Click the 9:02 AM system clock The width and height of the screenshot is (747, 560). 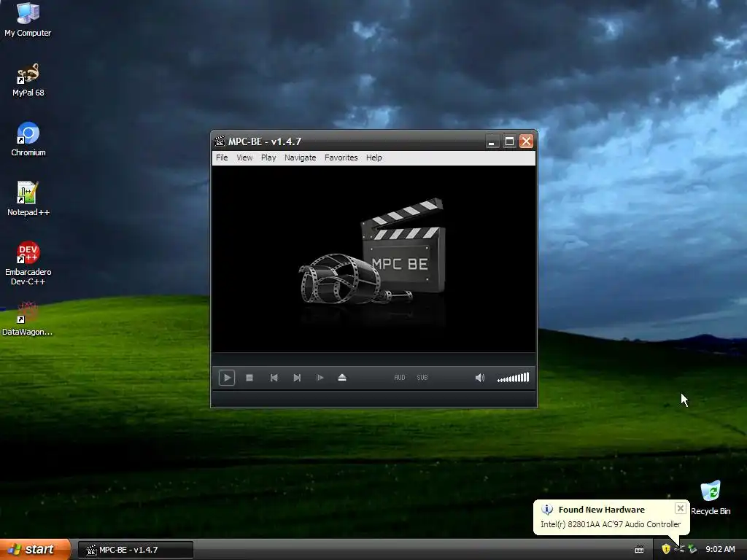point(720,550)
